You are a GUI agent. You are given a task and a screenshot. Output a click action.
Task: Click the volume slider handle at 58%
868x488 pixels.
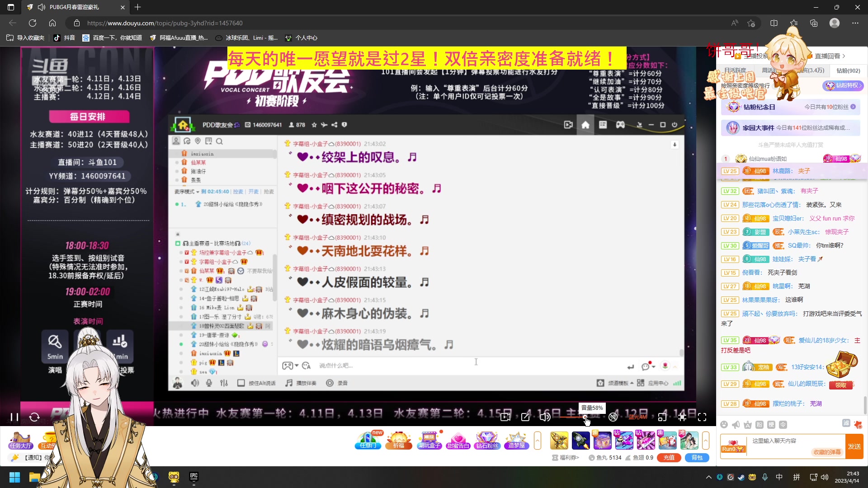[585, 417]
